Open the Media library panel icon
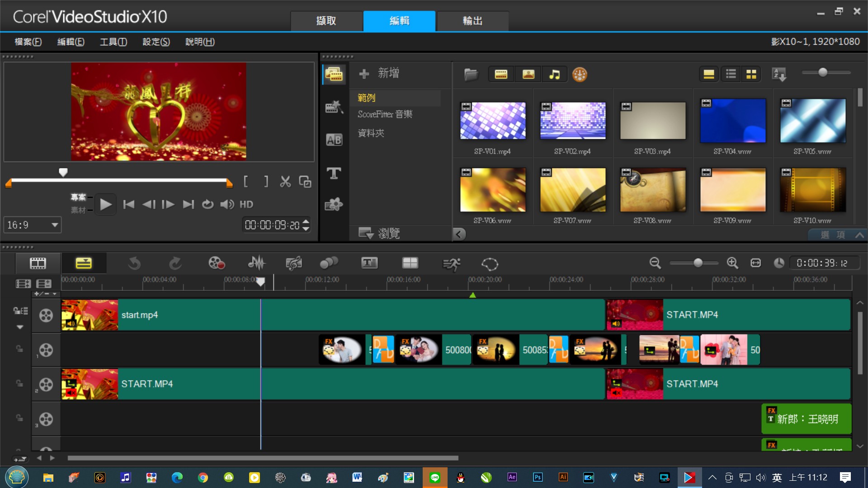This screenshot has height=488, width=868. [334, 74]
